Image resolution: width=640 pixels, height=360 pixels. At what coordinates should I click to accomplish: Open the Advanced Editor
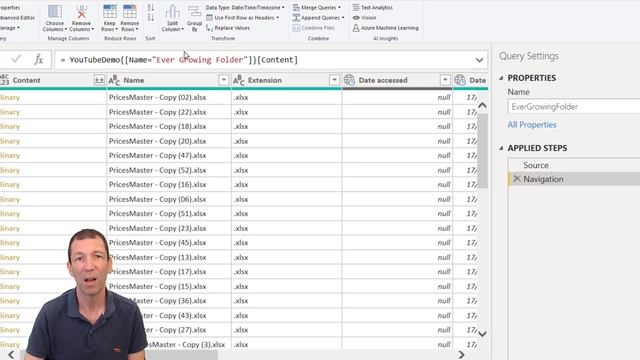(17, 18)
